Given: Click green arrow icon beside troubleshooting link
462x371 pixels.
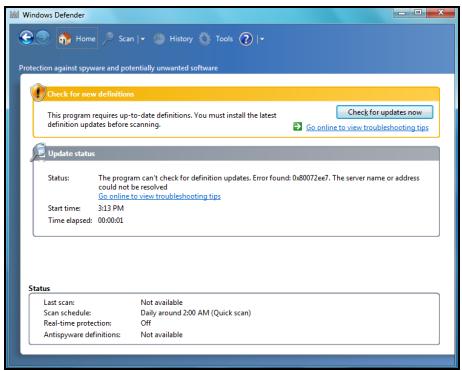Looking at the screenshot, I should coord(297,127).
